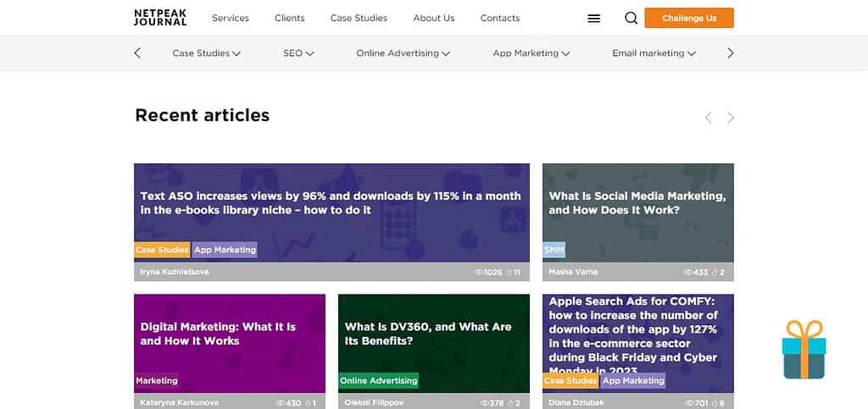Expand the SEO category dropdown

pos(298,53)
